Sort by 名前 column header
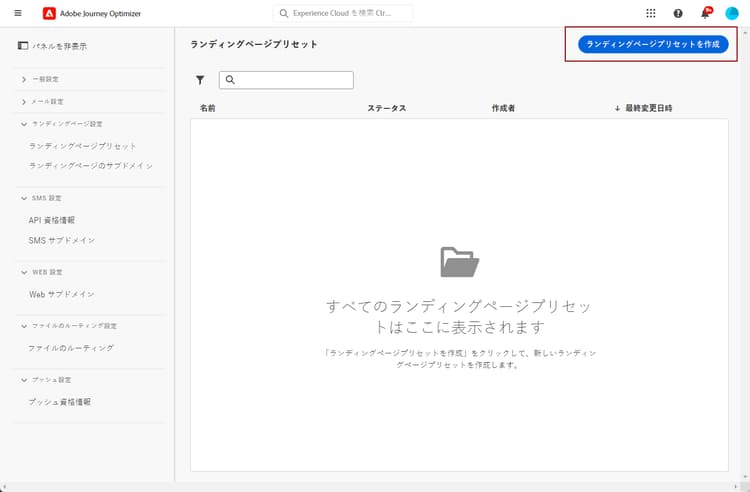Viewport: 750px width, 492px height. pyautogui.click(x=208, y=108)
